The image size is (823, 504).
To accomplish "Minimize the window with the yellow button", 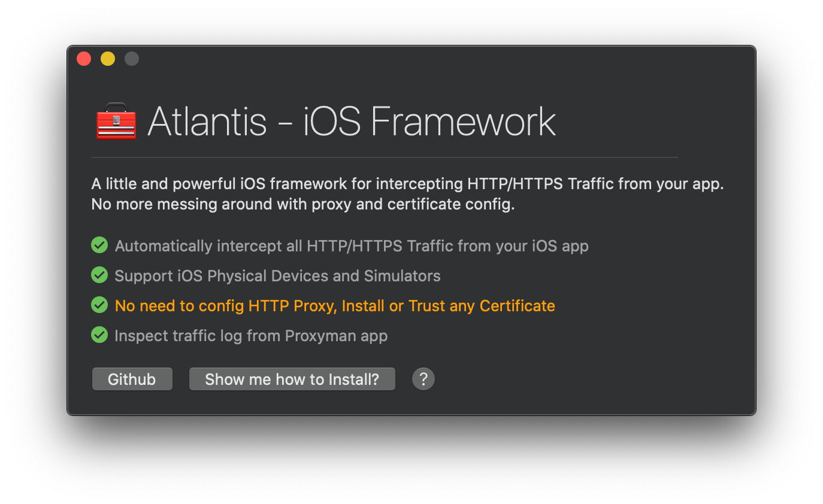I will pos(108,59).
